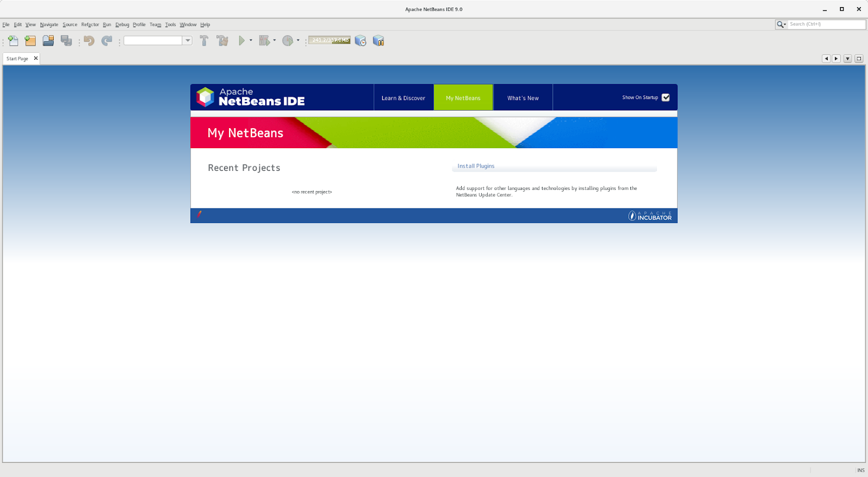Switch to What's New tab
The width and height of the screenshot is (868, 477).
point(523,98)
